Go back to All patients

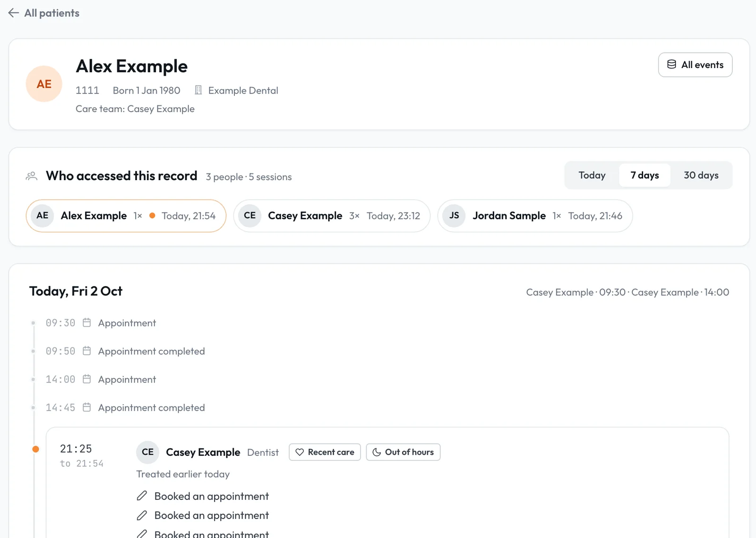(x=43, y=13)
